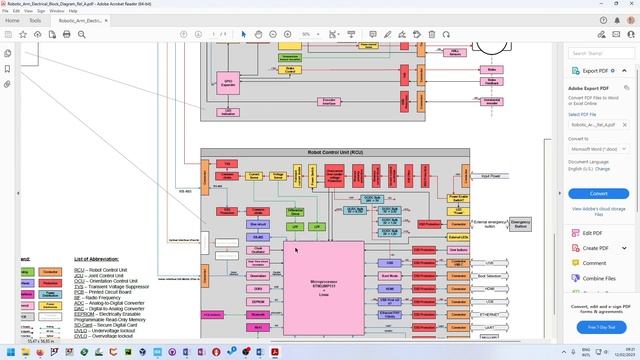Switch to the Tools tab
Image resolution: width=640 pixels, height=360 pixels.
coord(35,20)
